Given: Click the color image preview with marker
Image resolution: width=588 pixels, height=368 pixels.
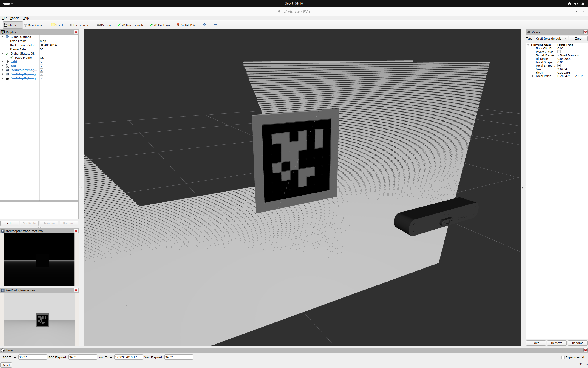Looking at the screenshot, I should click(39, 319).
